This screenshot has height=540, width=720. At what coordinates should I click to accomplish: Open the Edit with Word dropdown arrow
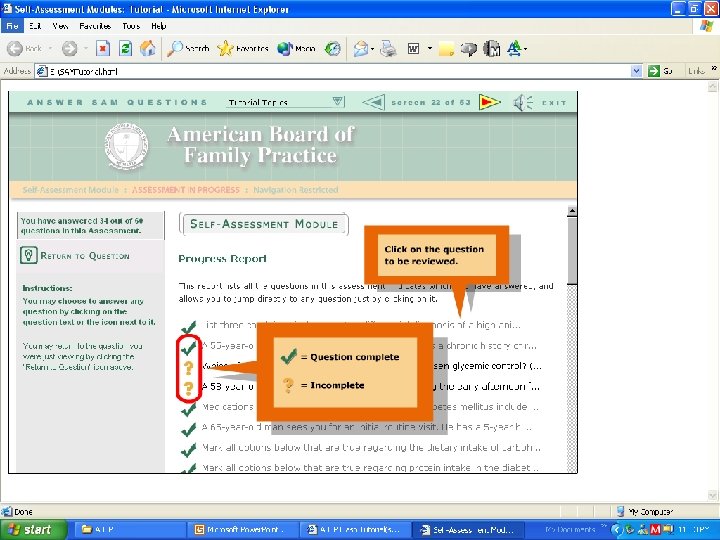coord(430,48)
